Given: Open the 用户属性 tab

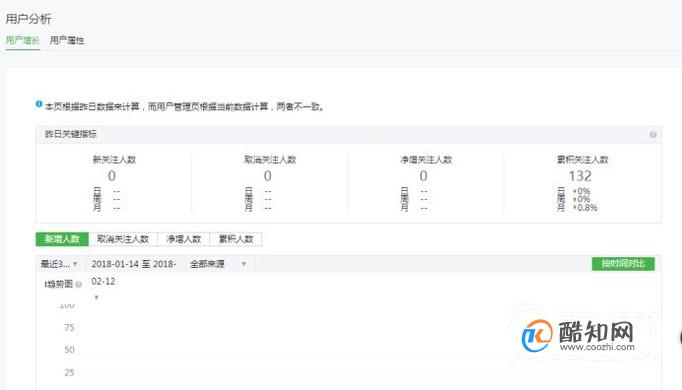Looking at the screenshot, I should pyautogui.click(x=67, y=40).
